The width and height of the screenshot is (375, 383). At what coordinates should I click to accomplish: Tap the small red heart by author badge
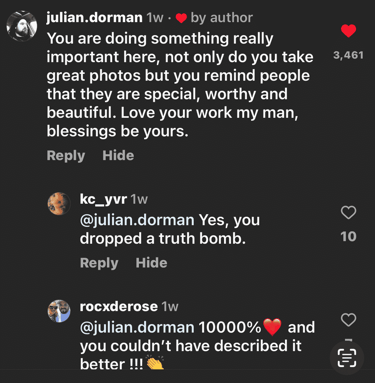pyautogui.click(x=181, y=18)
